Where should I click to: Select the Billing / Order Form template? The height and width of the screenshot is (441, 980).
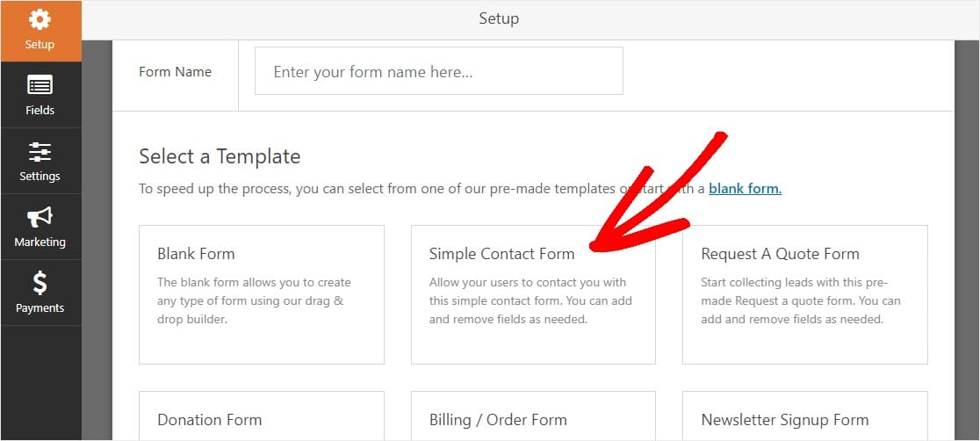pyautogui.click(x=533, y=416)
